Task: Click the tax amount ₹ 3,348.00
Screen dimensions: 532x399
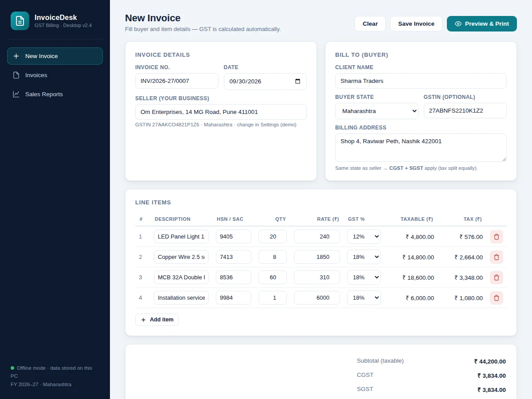Action: click(469, 278)
